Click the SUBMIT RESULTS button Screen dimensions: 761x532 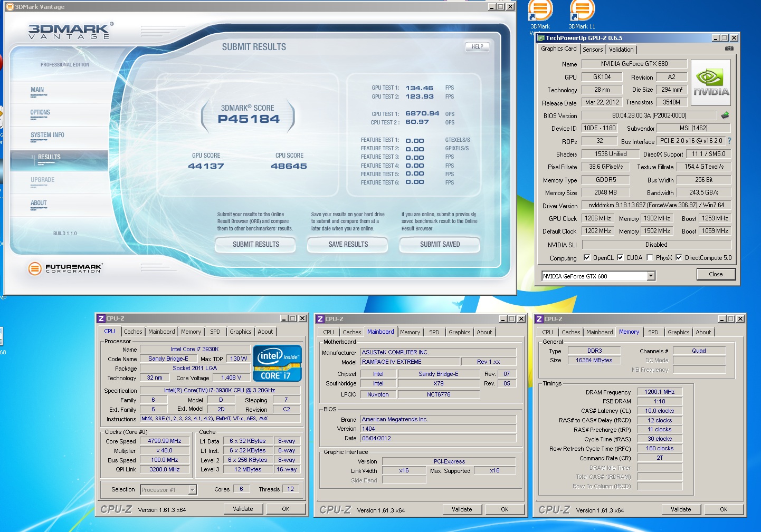256,245
